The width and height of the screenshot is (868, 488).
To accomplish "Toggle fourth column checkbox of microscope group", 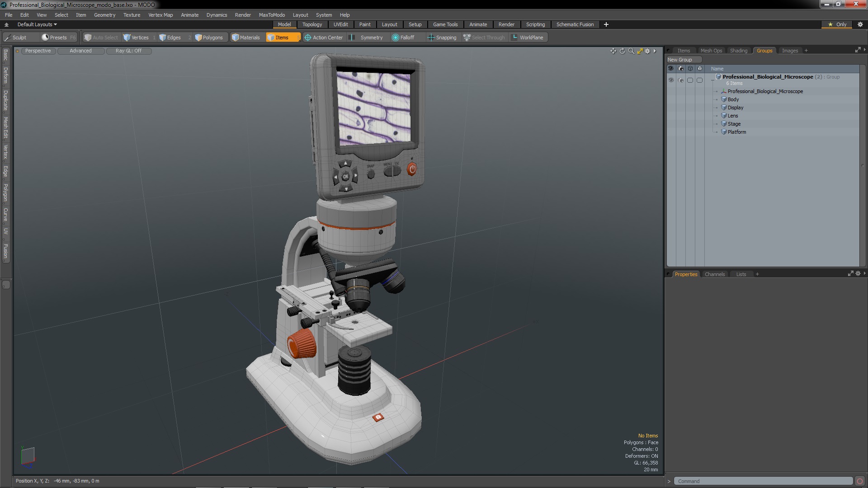I will [700, 80].
